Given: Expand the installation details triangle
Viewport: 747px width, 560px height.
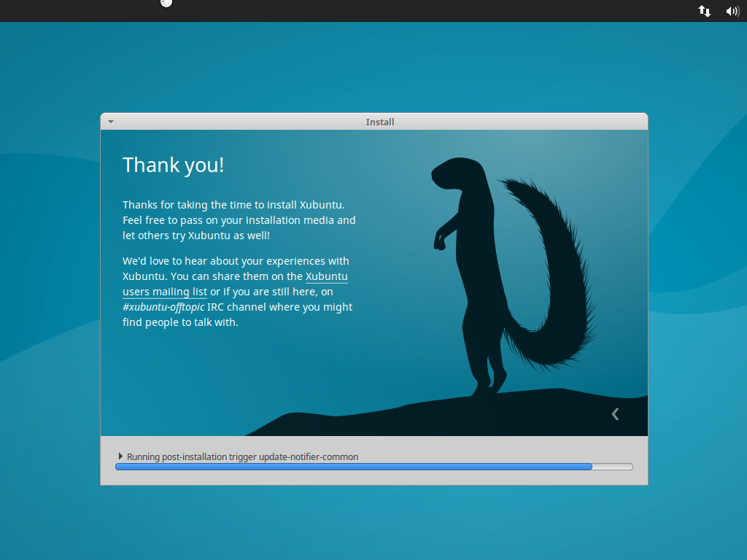Looking at the screenshot, I should tap(120, 456).
